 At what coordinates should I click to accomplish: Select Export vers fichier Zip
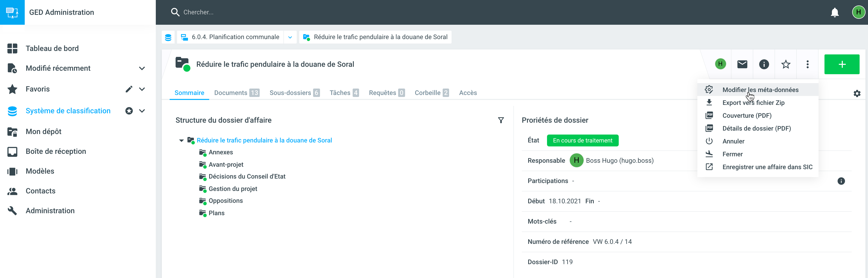pos(753,103)
